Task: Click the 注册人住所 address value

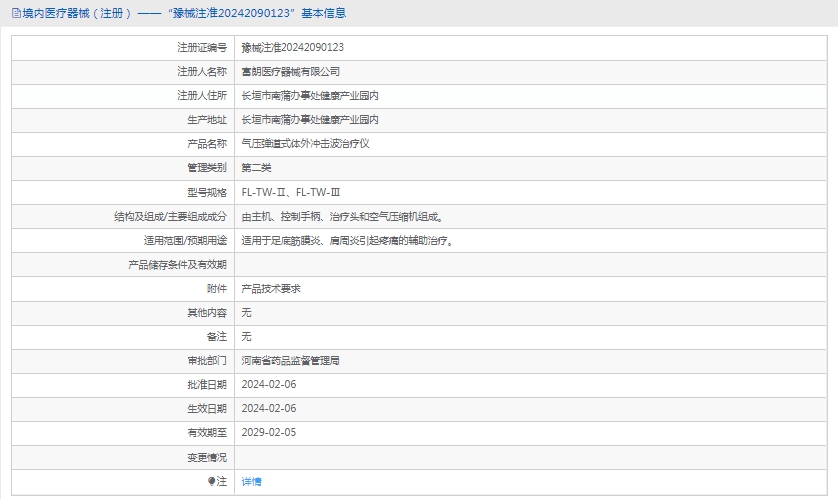Action: point(310,95)
